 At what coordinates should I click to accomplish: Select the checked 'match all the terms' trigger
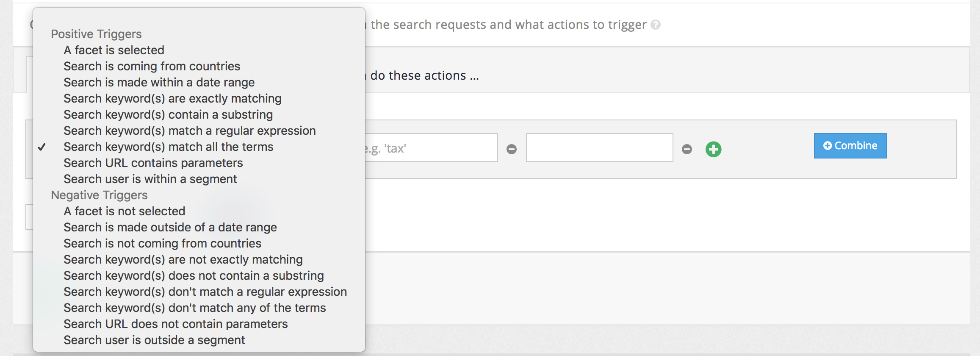(x=168, y=147)
